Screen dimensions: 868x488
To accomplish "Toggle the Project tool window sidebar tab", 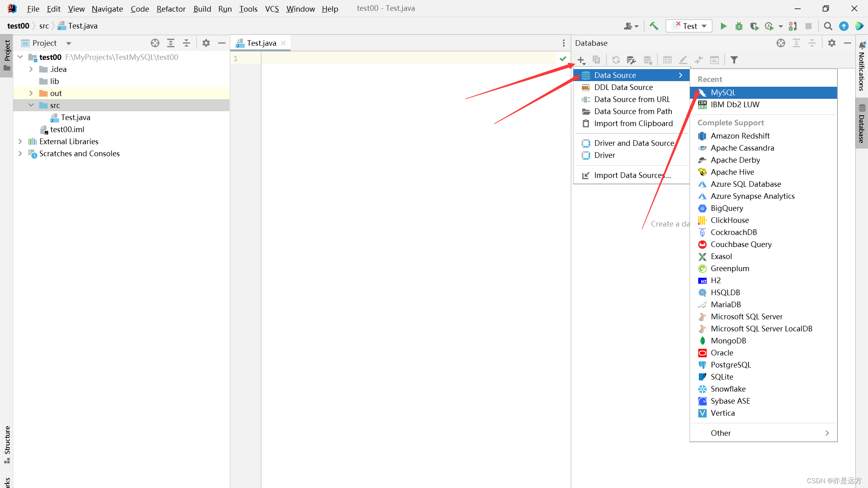I will [x=7, y=54].
